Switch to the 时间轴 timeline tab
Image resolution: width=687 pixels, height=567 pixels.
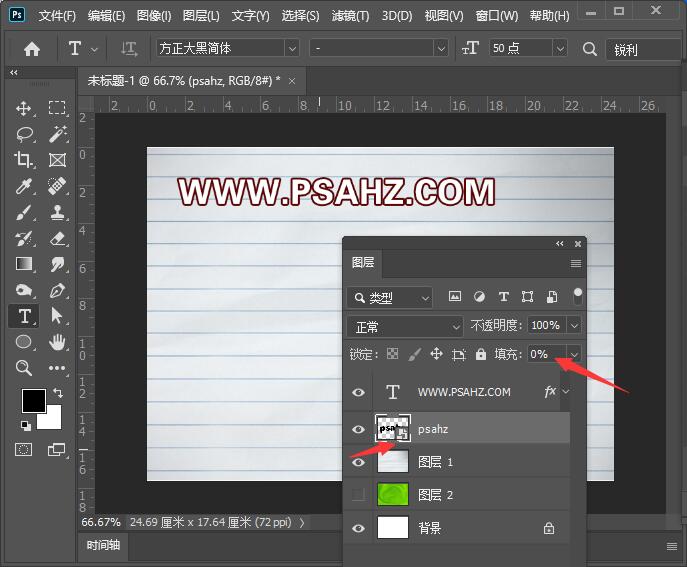click(103, 545)
